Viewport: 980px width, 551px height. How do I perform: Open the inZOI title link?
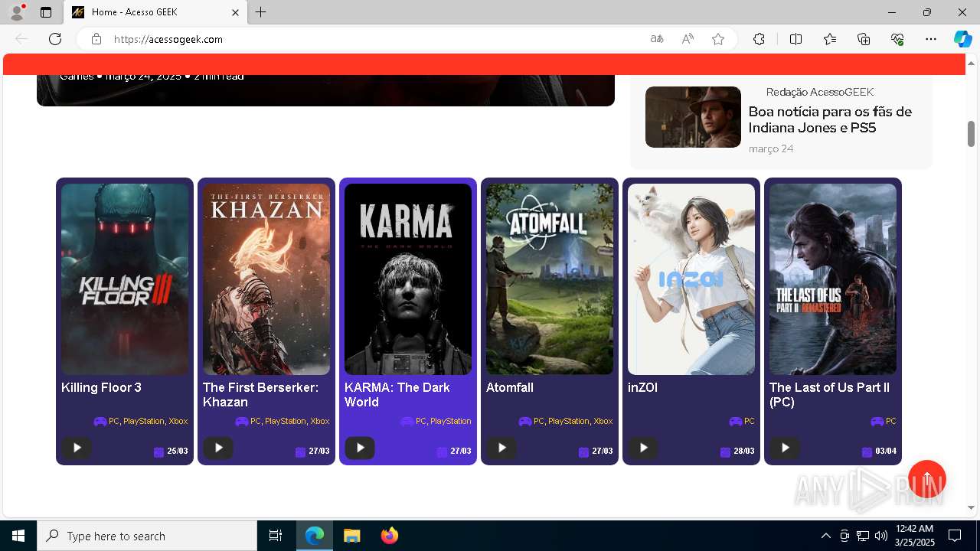tap(642, 387)
